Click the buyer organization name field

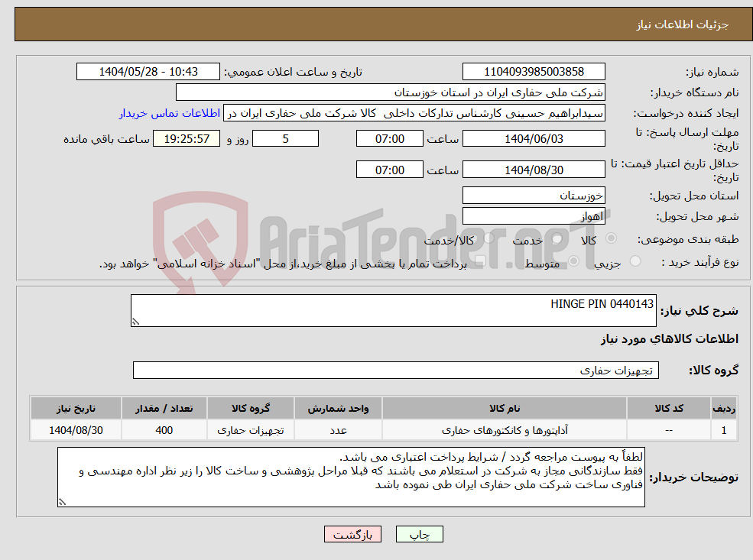click(x=390, y=92)
